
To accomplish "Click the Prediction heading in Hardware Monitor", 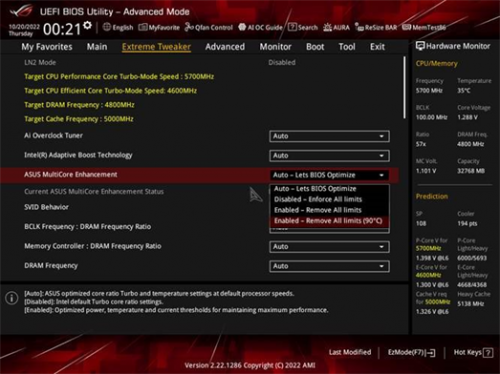I will (432, 196).
